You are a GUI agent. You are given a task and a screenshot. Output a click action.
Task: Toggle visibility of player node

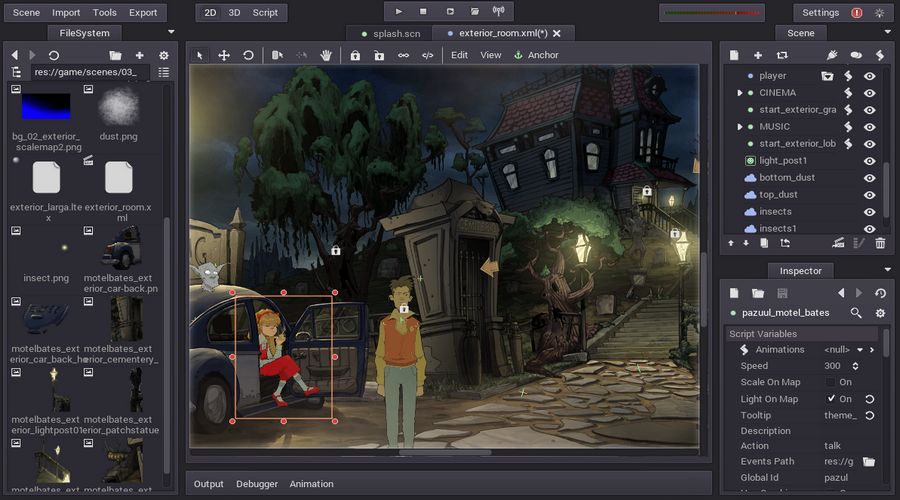[x=870, y=76]
